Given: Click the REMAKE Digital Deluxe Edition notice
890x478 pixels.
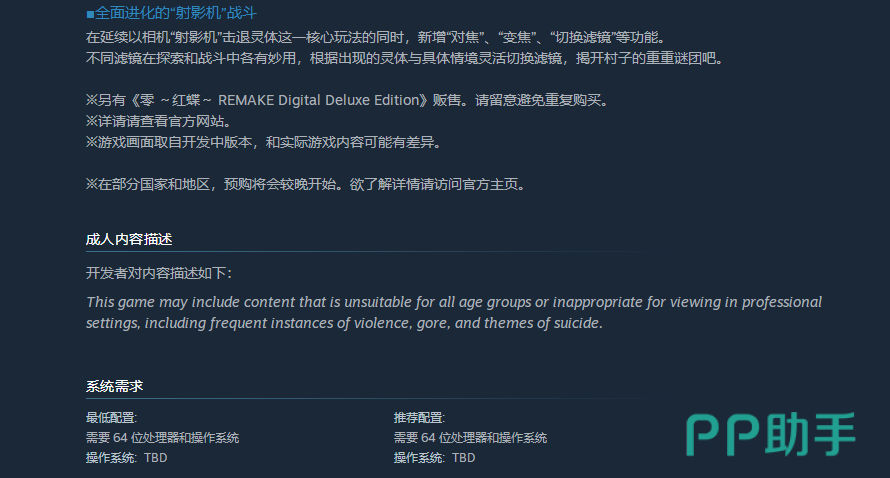Looking at the screenshot, I should 347,100.
